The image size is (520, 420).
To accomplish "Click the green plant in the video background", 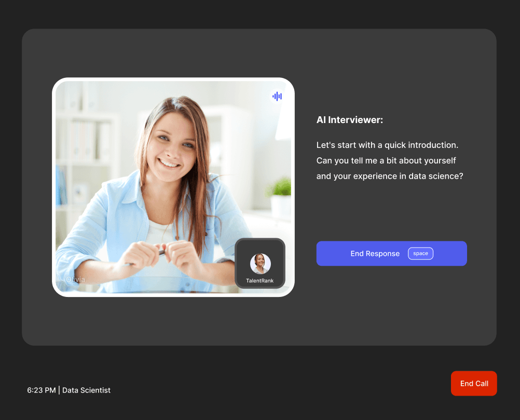I will click(280, 187).
